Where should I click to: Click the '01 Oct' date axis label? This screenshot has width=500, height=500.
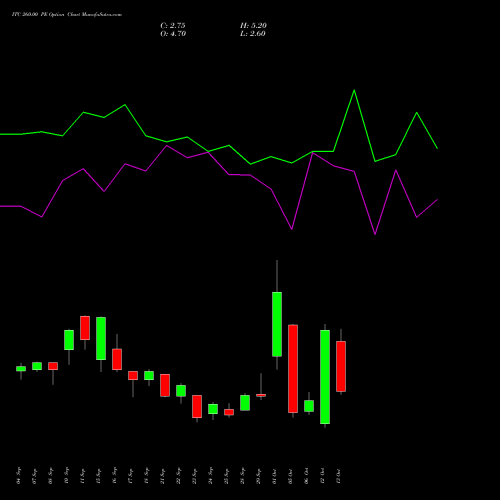tap(275, 476)
